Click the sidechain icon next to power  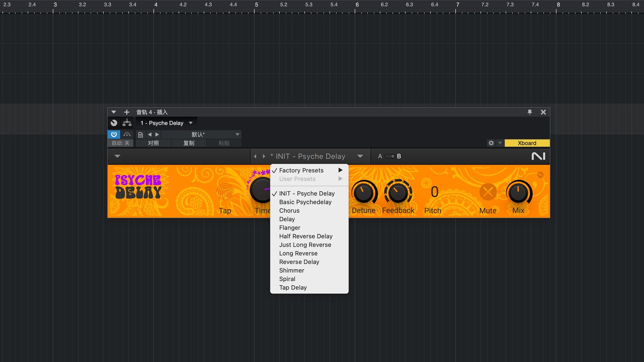(127, 134)
